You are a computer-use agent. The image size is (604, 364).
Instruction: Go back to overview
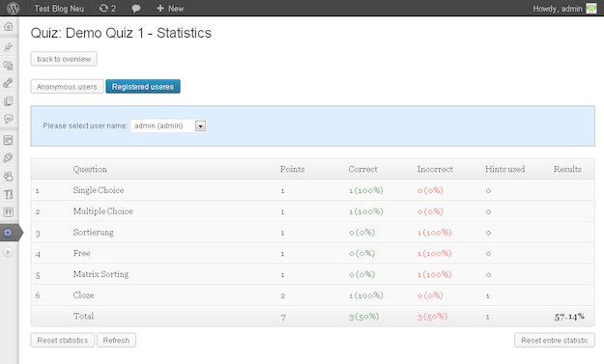tap(64, 59)
